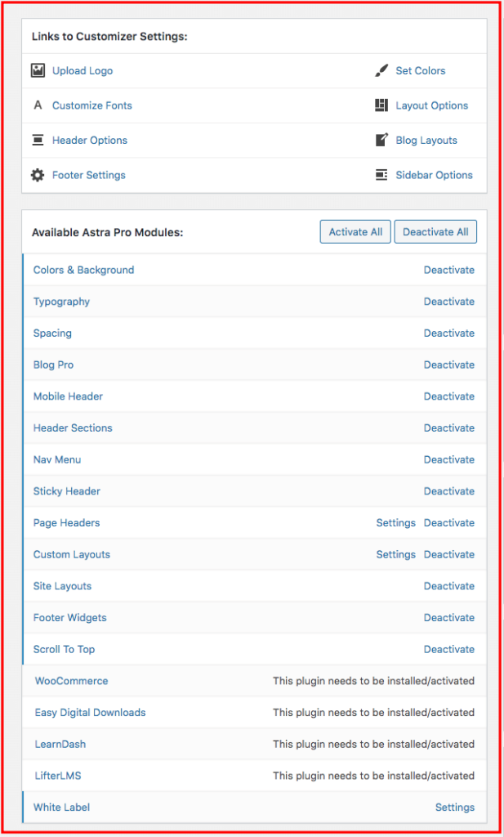Click the Customize Fonts letter A icon
Image resolution: width=504 pixels, height=837 pixels.
pyautogui.click(x=38, y=105)
